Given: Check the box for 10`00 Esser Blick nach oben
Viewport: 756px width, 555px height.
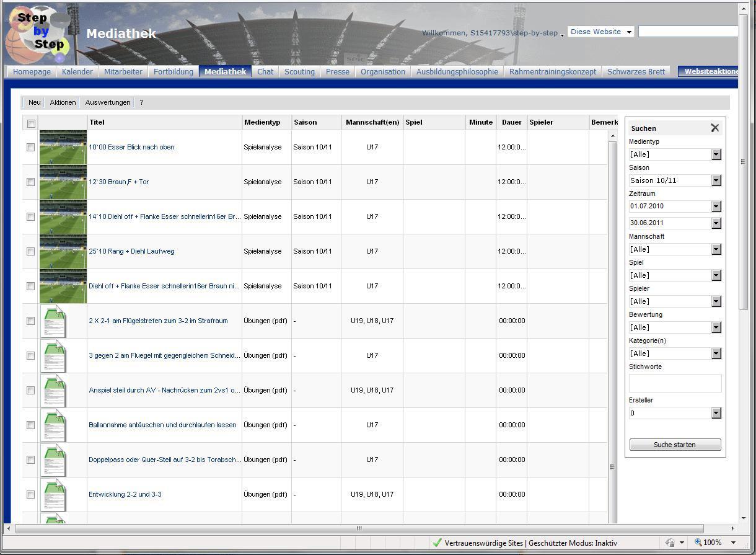Looking at the screenshot, I should (x=31, y=148).
